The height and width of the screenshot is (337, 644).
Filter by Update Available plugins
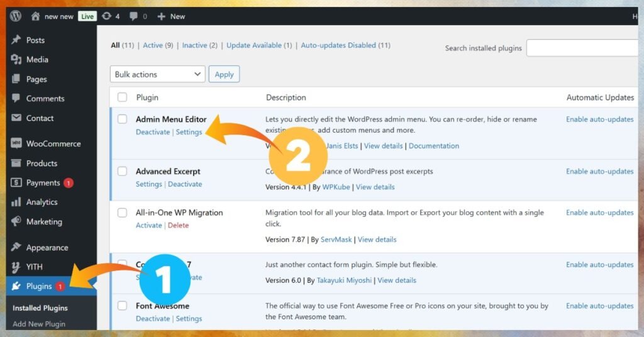(259, 45)
